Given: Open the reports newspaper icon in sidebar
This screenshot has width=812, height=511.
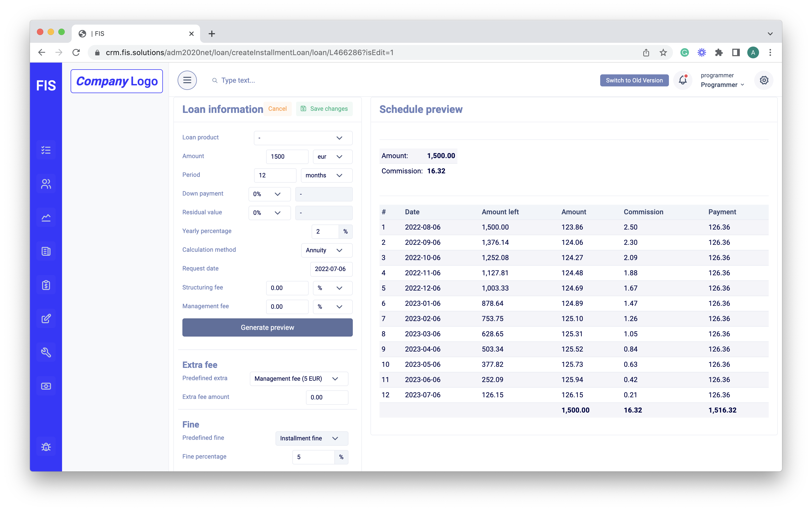Looking at the screenshot, I should tap(46, 251).
